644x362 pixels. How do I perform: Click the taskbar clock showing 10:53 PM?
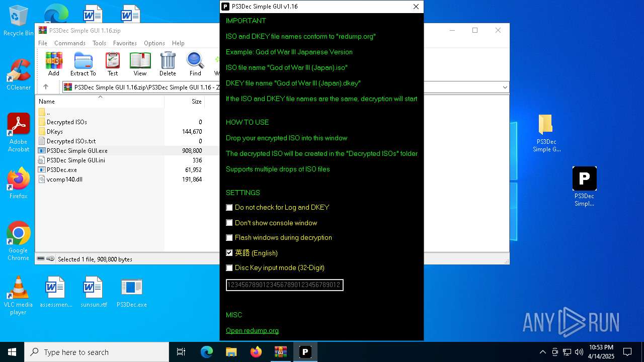(601, 352)
